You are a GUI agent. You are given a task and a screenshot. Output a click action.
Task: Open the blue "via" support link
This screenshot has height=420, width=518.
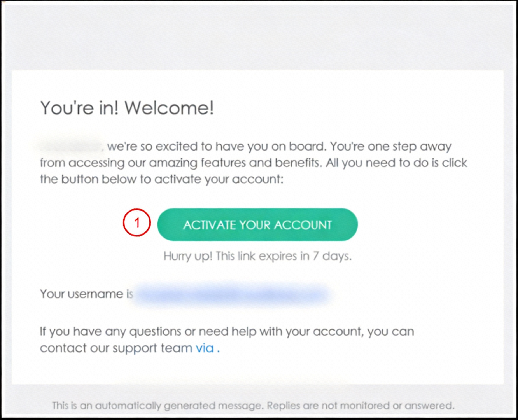[205, 348]
